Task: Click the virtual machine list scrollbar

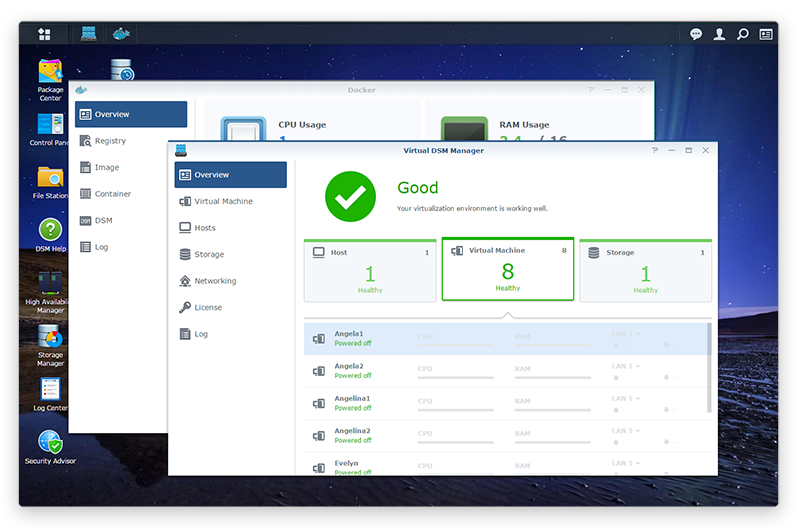Action: [709, 368]
